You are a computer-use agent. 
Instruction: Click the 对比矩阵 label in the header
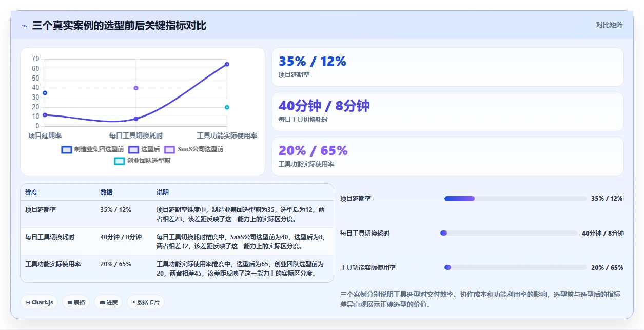tap(610, 25)
